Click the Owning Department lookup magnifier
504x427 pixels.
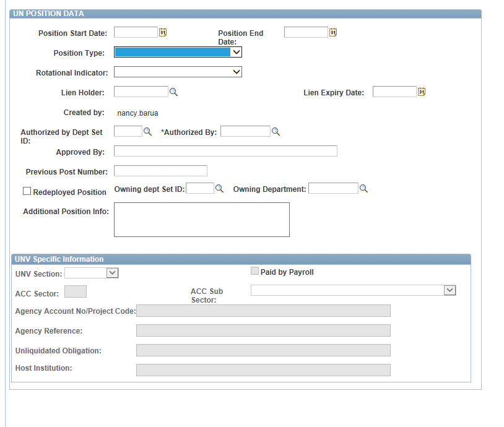coord(363,188)
